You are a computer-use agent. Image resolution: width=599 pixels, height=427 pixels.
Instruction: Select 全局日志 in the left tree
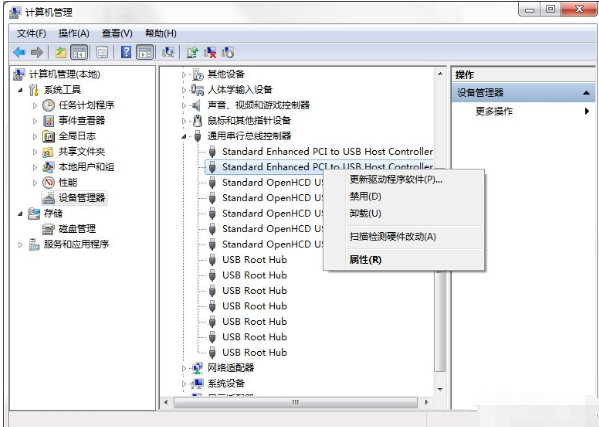[x=77, y=136]
